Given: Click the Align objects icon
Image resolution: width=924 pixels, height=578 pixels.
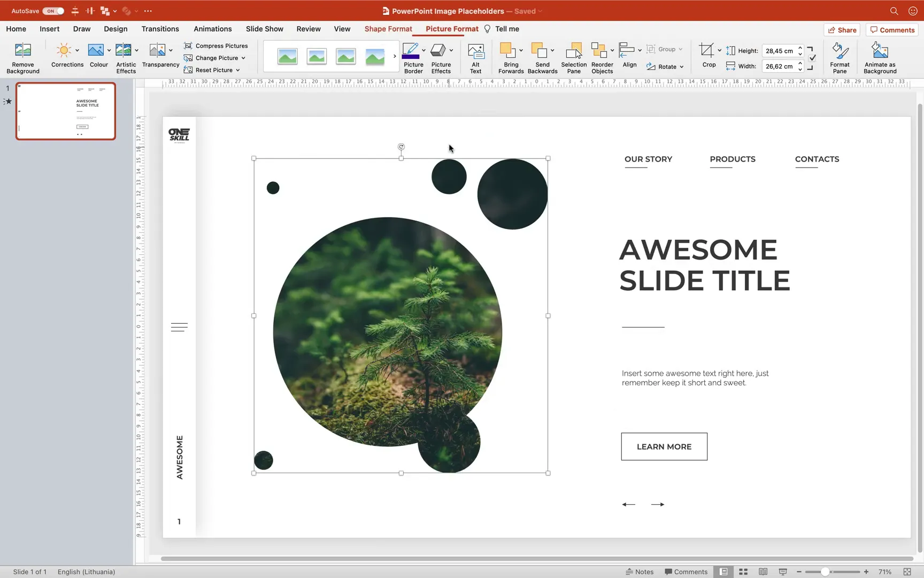Looking at the screenshot, I should pyautogui.click(x=627, y=51).
